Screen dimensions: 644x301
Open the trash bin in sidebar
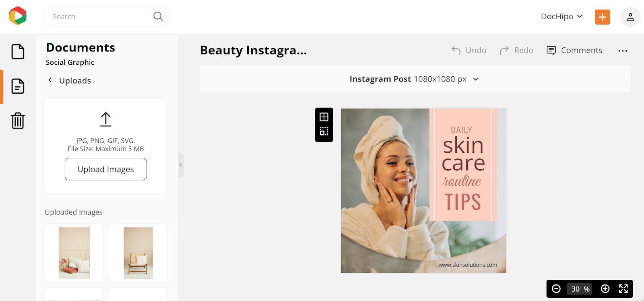click(18, 121)
